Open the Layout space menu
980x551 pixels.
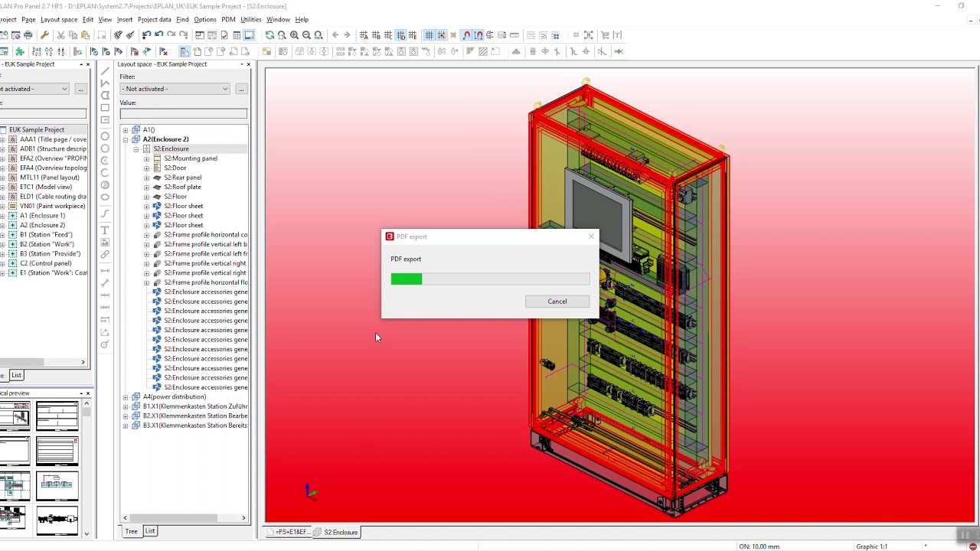point(58,19)
